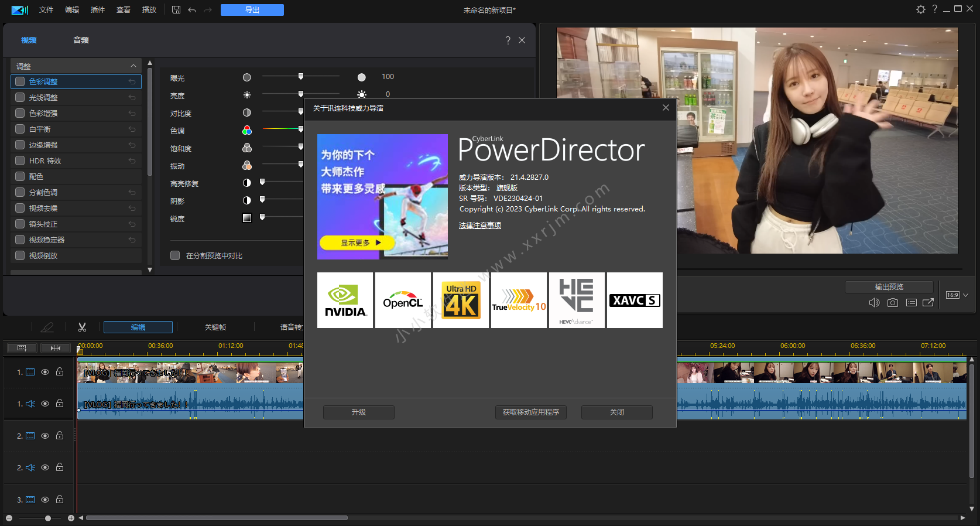Click the XAVC S logo in About dialog
Screen dimensions: 980x526
coord(635,300)
